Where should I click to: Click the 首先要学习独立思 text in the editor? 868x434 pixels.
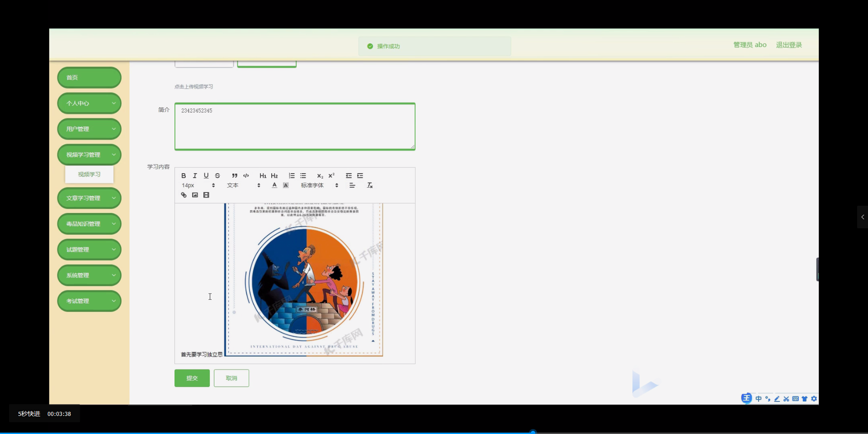click(x=202, y=354)
